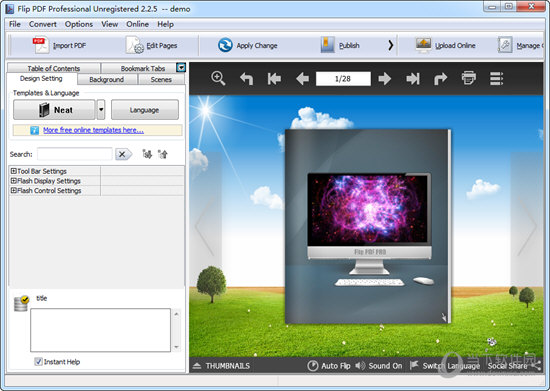Viewport: 550px width, 391px height.
Task: Click the page corner flip arrow
Action: pos(444,317)
